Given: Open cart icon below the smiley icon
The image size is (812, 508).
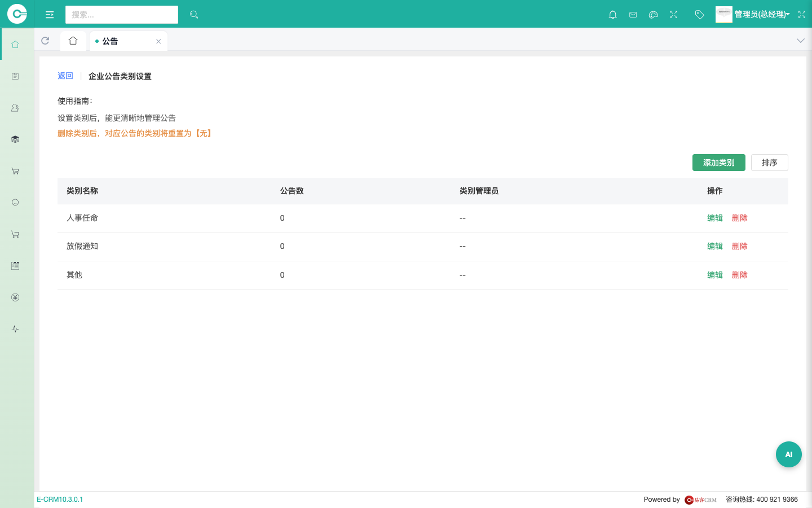Looking at the screenshot, I should (15, 234).
